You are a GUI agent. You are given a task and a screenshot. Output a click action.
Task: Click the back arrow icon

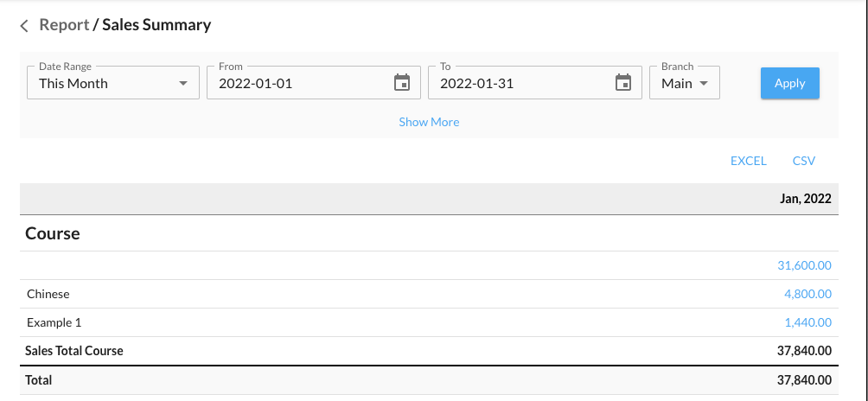(24, 26)
